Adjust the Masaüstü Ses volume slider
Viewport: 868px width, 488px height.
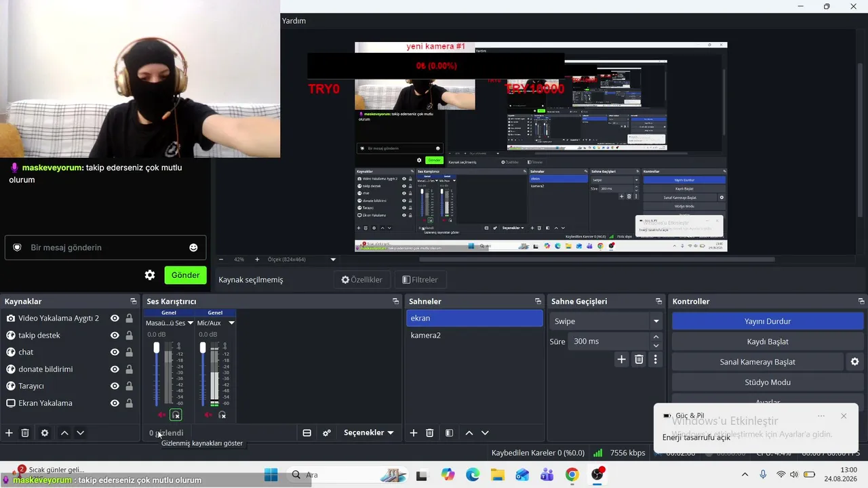pos(157,348)
